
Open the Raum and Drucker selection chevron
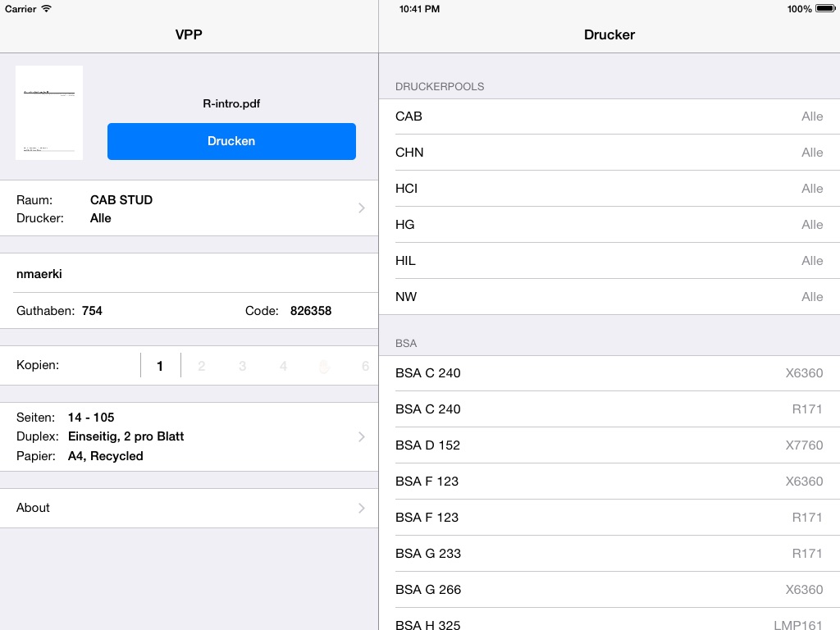(x=362, y=208)
